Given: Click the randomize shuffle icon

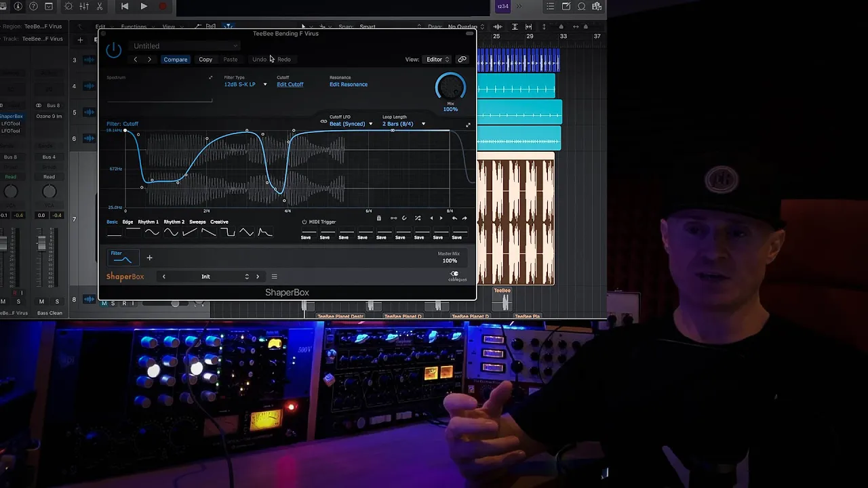Looking at the screenshot, I should (x=418, y=218).
